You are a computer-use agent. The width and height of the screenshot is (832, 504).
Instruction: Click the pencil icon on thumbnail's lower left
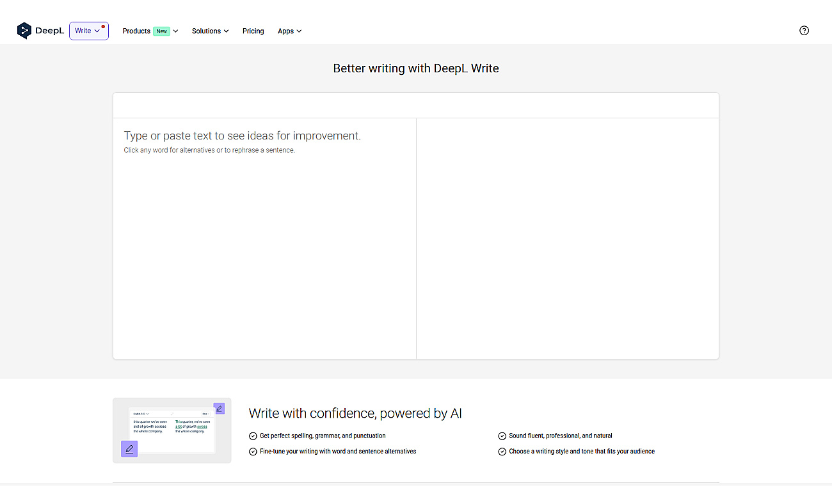(x=129, y=449)
